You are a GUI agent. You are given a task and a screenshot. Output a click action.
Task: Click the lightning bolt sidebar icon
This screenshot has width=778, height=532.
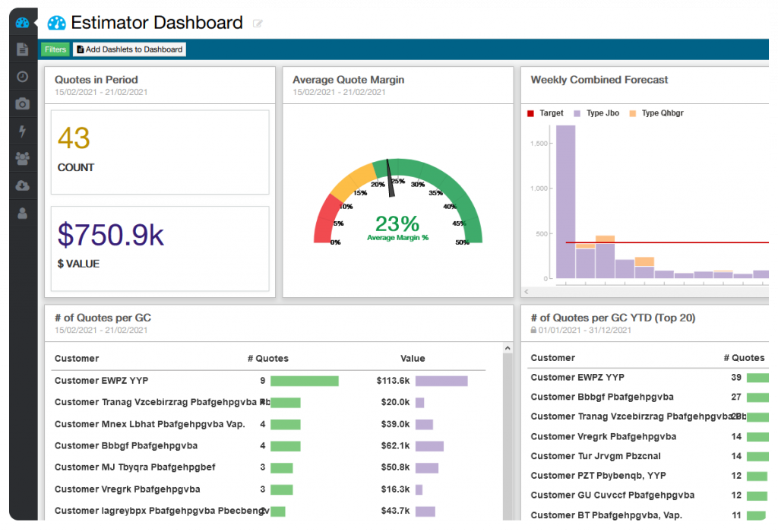point(22,131)
